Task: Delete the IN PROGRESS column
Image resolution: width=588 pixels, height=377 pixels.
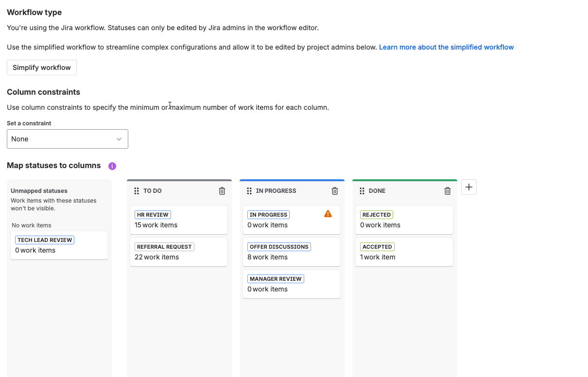Action: coord(335,191)
